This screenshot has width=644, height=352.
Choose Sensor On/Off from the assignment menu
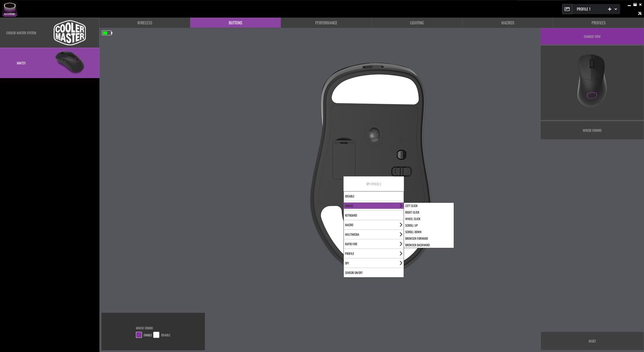(x=373, y=273)
